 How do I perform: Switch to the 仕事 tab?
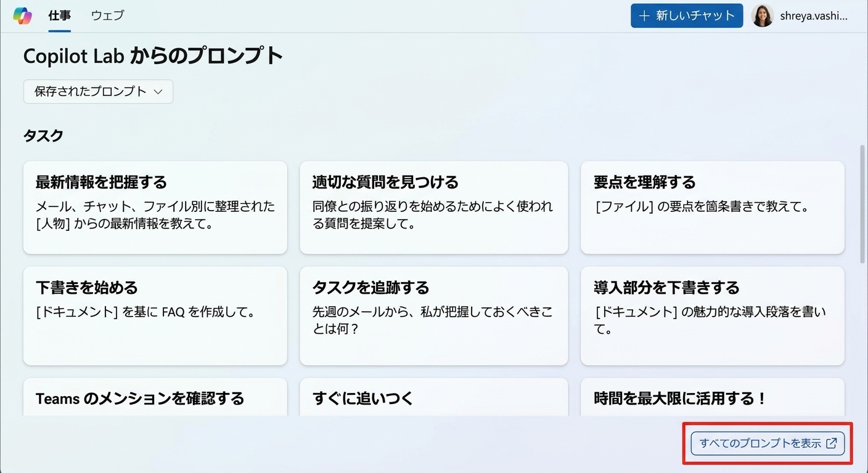[60, 15]
